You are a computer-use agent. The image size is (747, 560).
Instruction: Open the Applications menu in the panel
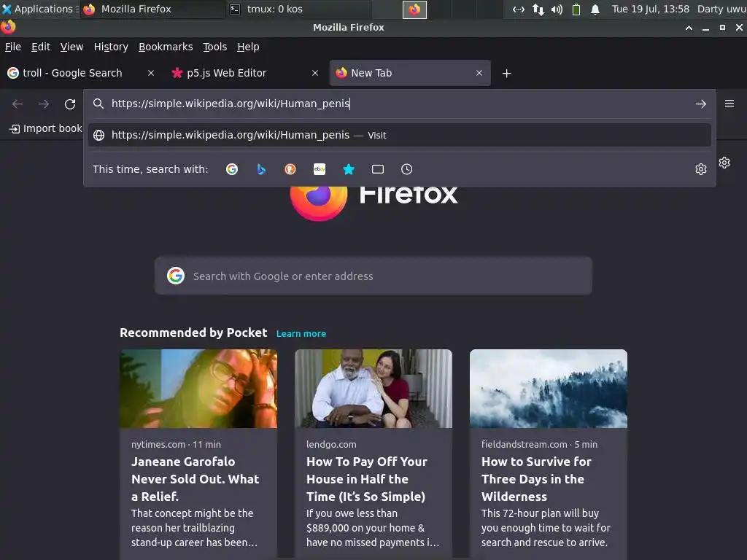pos(39,9)
